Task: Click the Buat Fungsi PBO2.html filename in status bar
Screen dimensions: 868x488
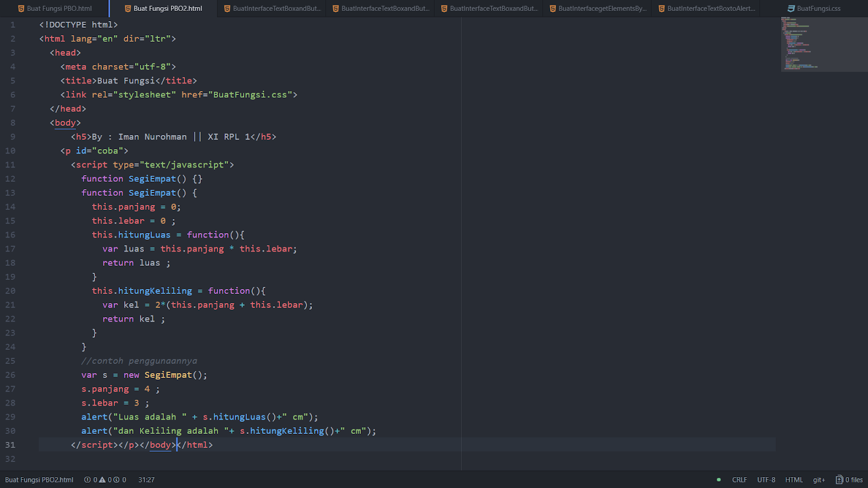Action: (39, 480)
